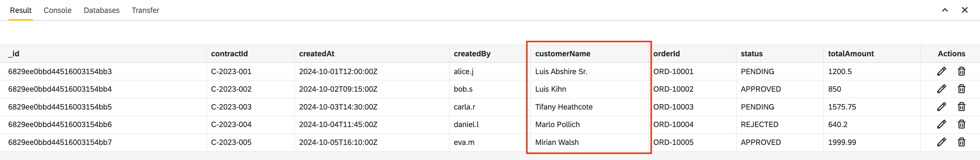Viewport: 980px width, 160px height.
Task: Edit the ORD-10002 row with pencil icon
Action: (x=941, y=89)
